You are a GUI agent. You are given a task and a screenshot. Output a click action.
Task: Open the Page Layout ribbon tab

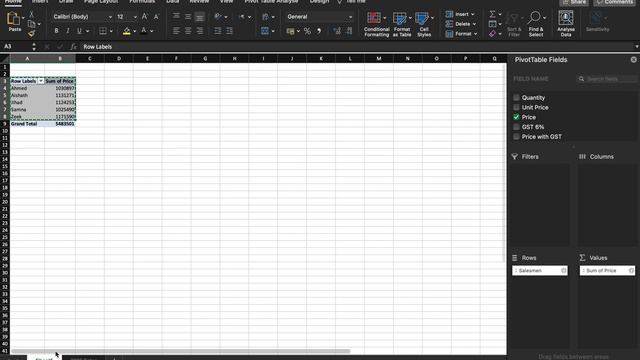(x=101, y=2)
